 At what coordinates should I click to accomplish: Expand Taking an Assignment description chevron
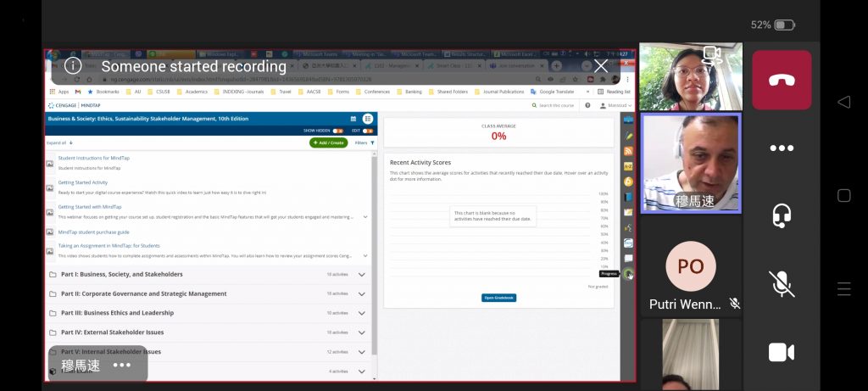tap(365, 256)
